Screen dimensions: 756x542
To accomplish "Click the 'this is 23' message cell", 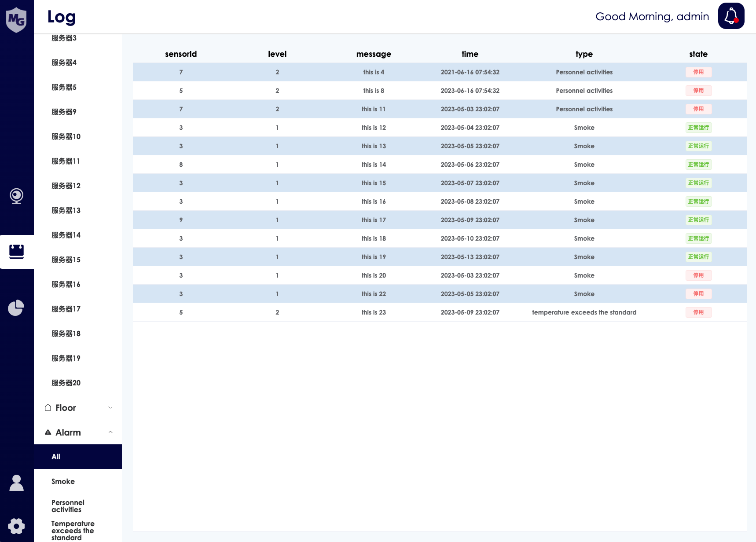I will tap(374, 312).
